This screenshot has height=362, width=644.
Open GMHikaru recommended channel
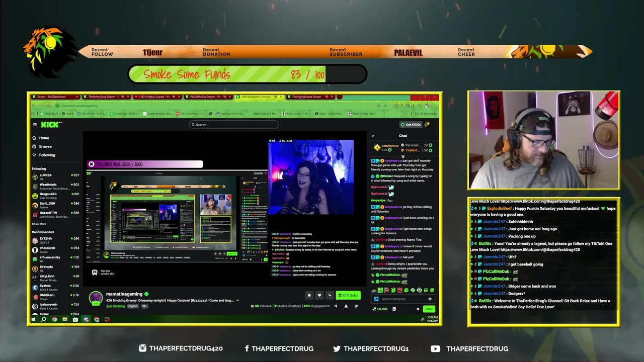click(x=56, y=296)
